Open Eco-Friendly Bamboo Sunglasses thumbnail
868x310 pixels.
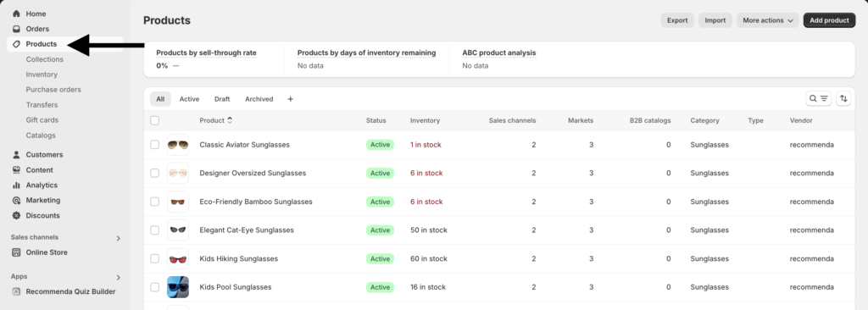tap(178, 202)
